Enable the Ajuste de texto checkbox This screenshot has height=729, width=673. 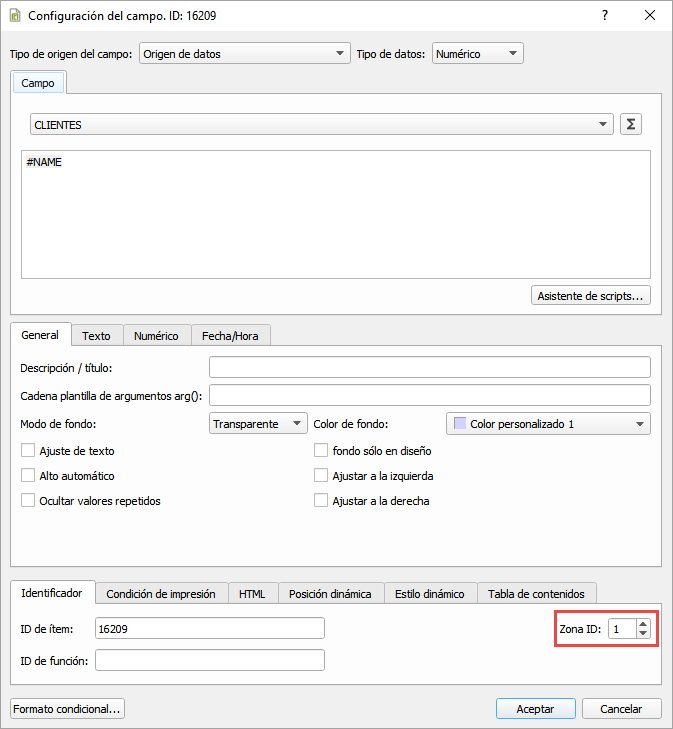click(x=28, y=451)
